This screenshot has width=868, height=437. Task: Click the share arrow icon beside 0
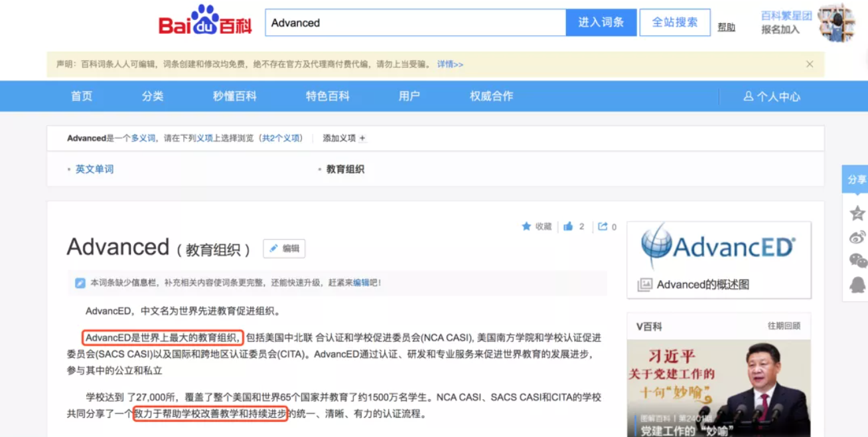pos(603,226)
